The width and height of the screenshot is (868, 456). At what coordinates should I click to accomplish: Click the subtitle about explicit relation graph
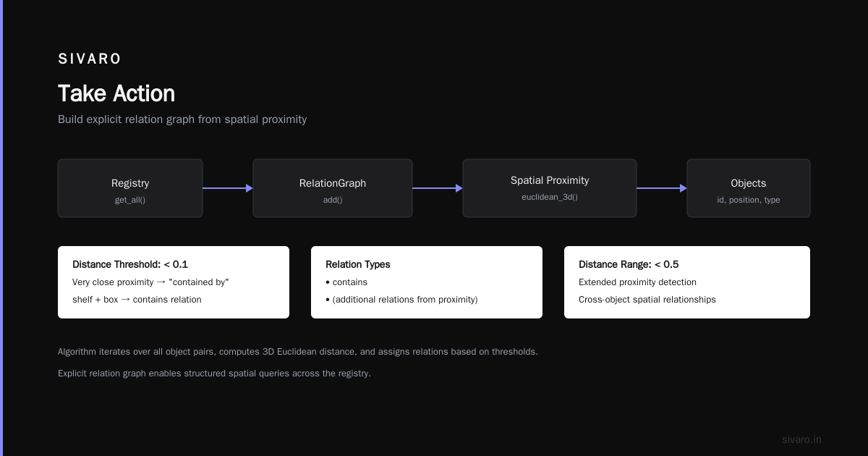(x=182, y=119)
